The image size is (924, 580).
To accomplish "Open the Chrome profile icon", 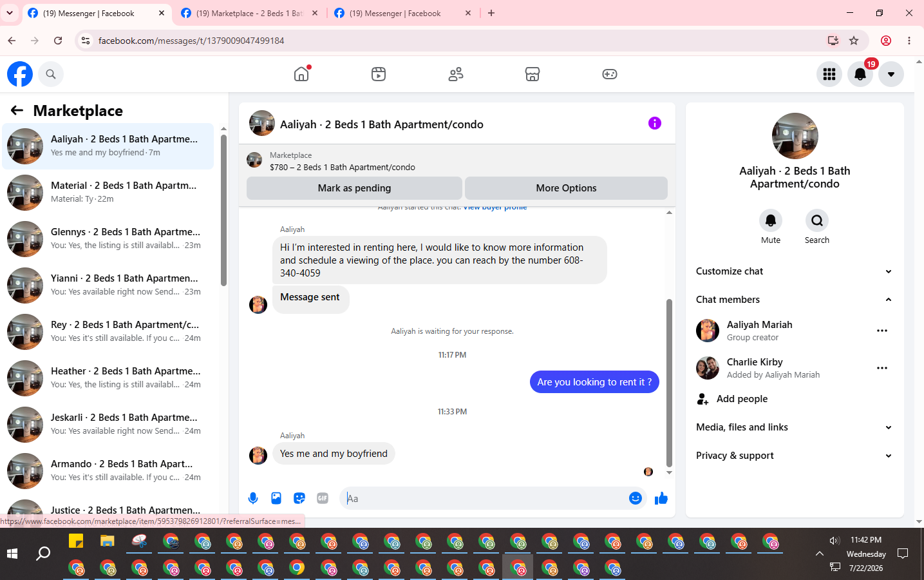I will tap(886, 41).
